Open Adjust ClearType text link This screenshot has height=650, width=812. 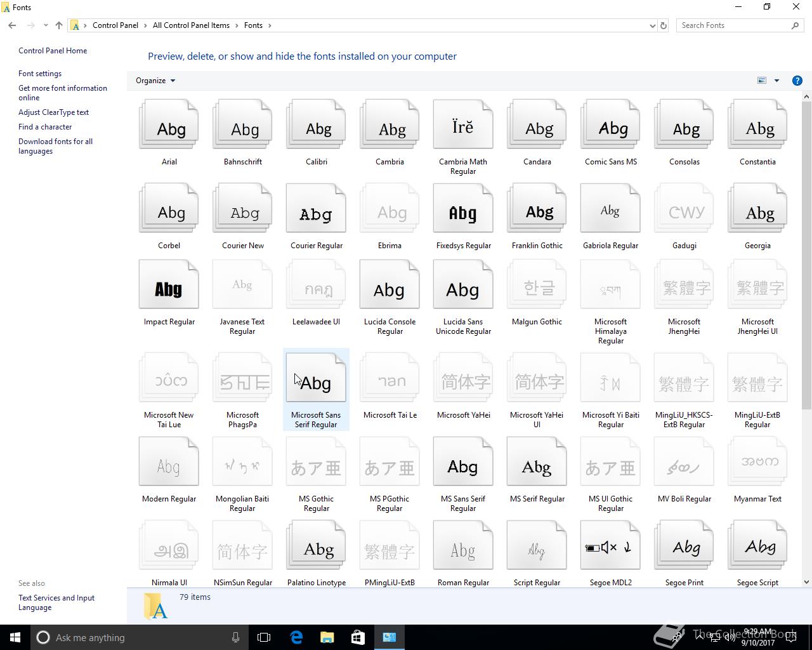53,112
